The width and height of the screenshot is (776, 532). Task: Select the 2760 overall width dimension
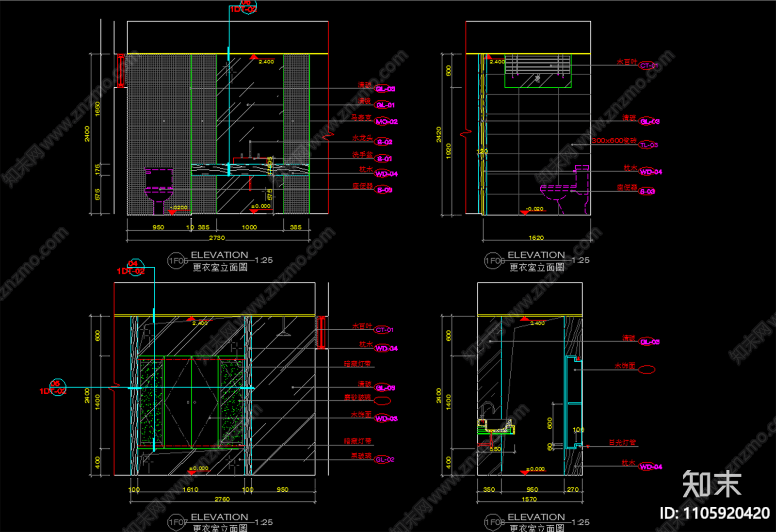pyautogui.click(x=222, y=499)
